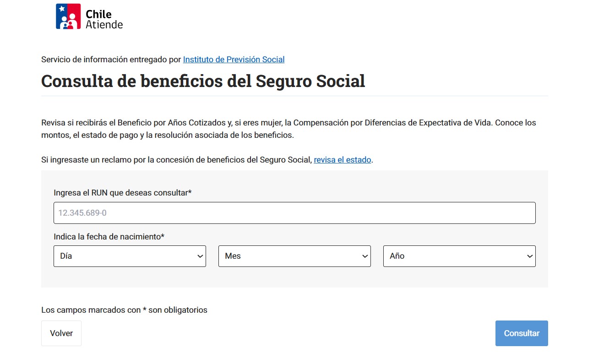The height and width of the screenshot is (364, 593).
Task: Expand the Año selector
Action: (x=459, y=256)
